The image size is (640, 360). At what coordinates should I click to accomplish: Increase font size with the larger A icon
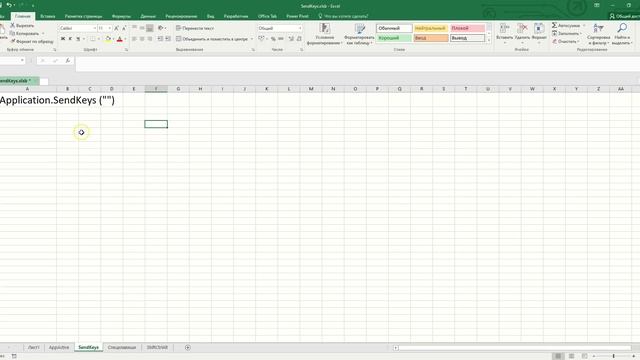pos(116,28)
